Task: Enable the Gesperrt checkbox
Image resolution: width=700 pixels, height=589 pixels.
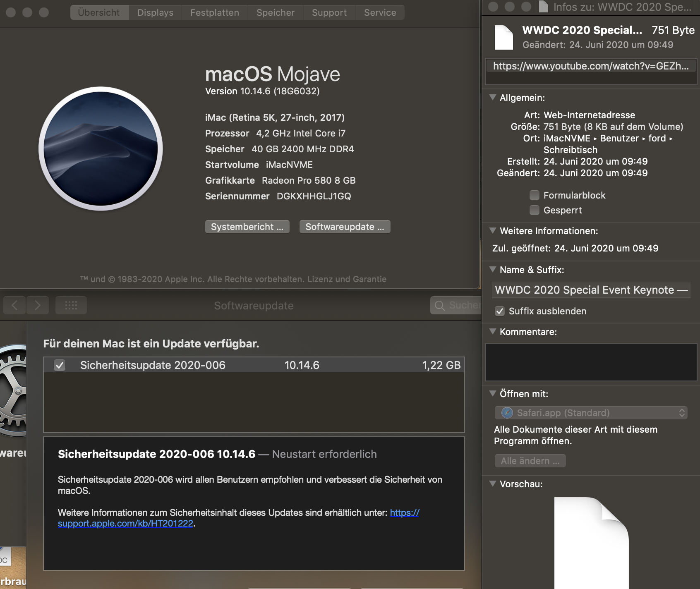Action: point(535,210)
